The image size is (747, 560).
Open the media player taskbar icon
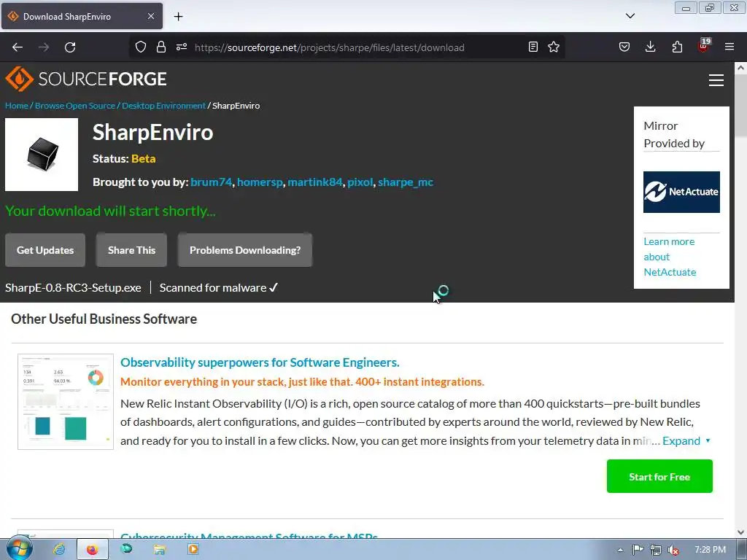193,550
